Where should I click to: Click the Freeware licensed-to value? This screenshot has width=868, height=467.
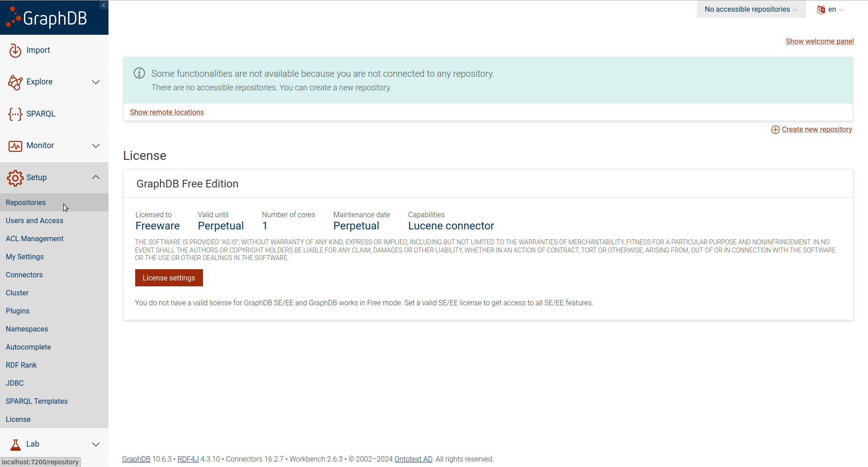click(157, 226)
